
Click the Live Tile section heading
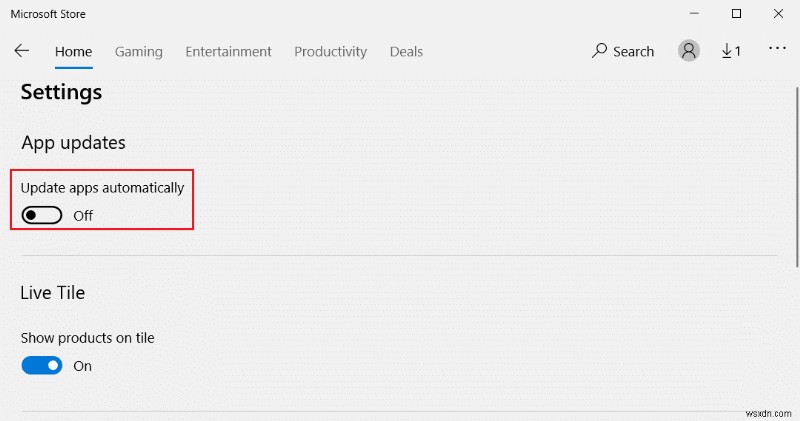pos(52,293)
